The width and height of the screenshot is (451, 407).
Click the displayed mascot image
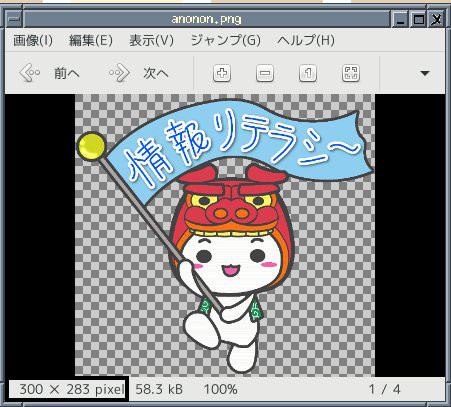(x=225, y=235)
